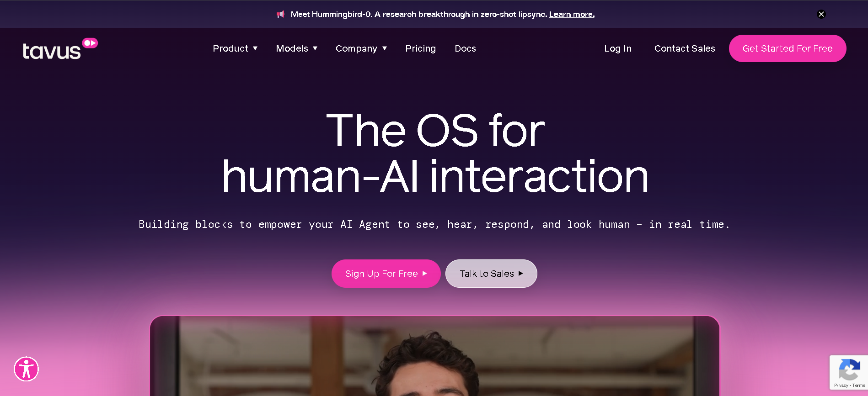Open the reCAPTCHA Privacy link
This screenshot has height=396, width=868.
[841, 385]
